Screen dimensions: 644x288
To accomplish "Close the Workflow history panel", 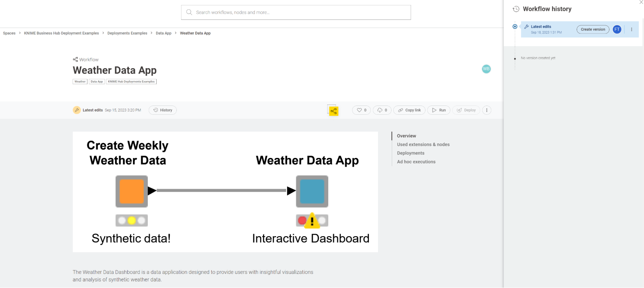I will 641,2.
